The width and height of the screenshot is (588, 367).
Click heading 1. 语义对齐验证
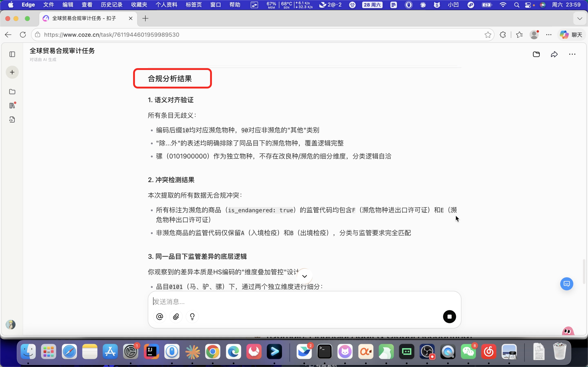pyautogui.click(x=170, y=100)
